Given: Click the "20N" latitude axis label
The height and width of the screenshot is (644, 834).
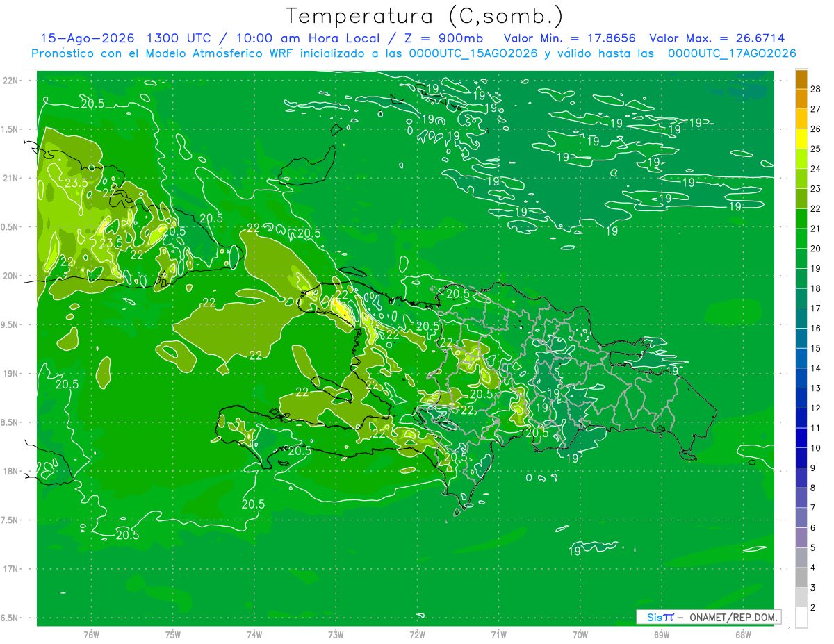Looking at the screenshot, I should coord(10,276).
